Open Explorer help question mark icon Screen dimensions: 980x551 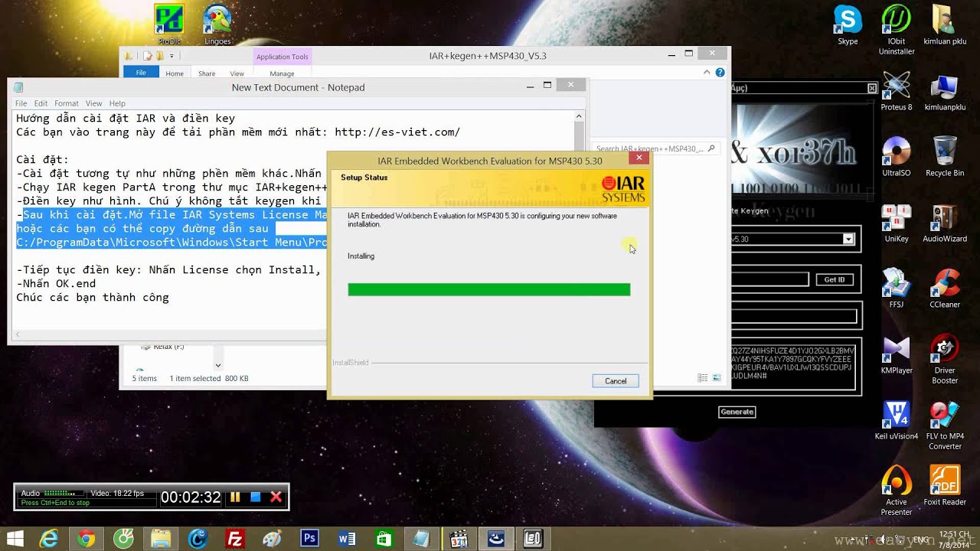click(x=720, y=73)
